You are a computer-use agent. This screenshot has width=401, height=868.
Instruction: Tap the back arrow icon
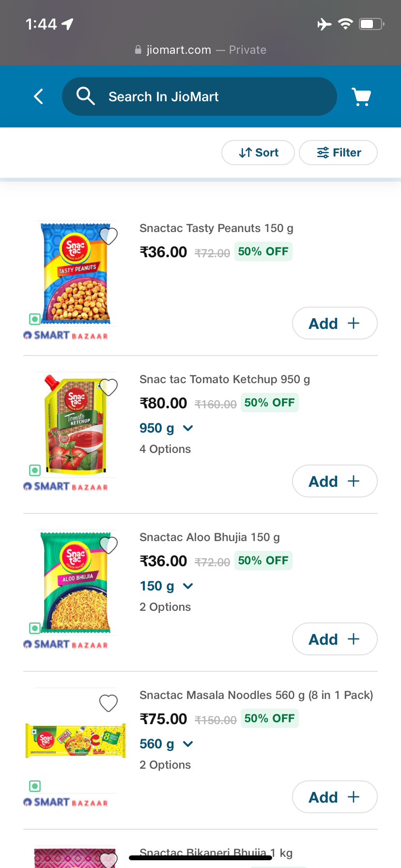click(x=39, y=96)
